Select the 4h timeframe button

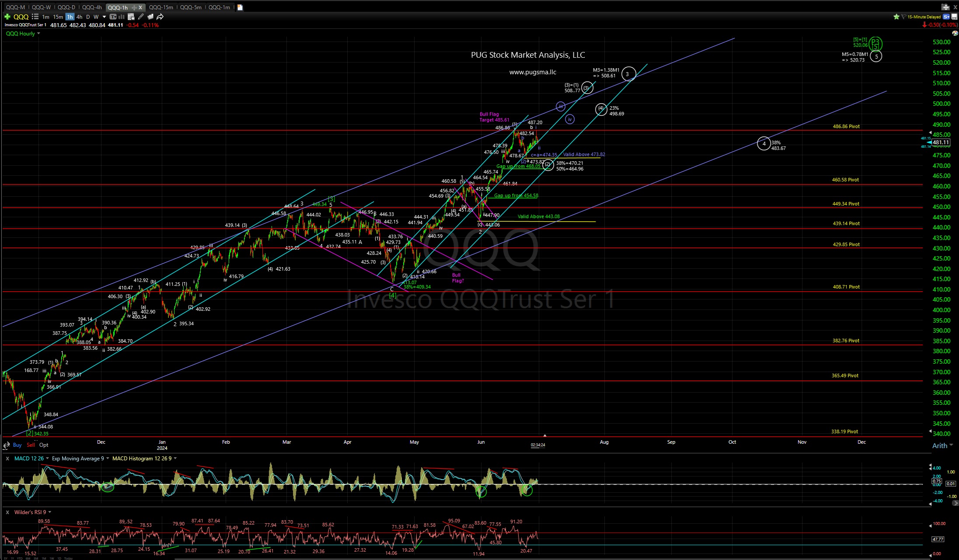click(x=79, y=17)
